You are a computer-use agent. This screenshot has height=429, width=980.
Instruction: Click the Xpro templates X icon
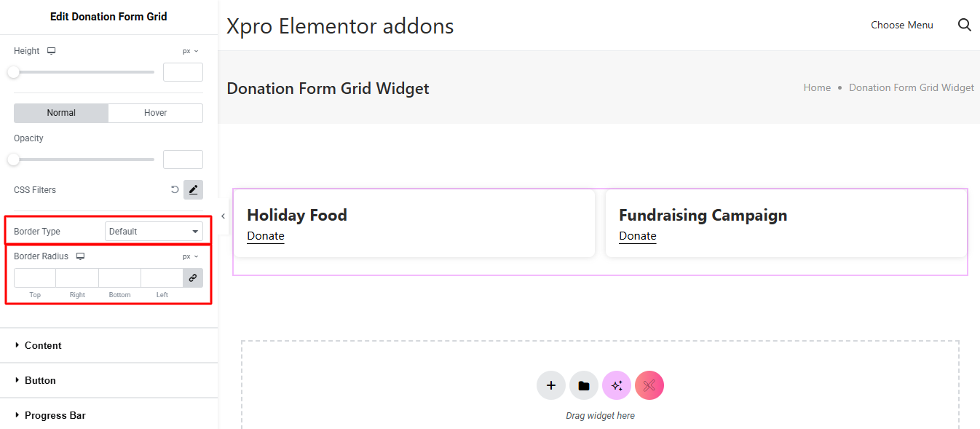pyautogui.click(x=649, y=385)
